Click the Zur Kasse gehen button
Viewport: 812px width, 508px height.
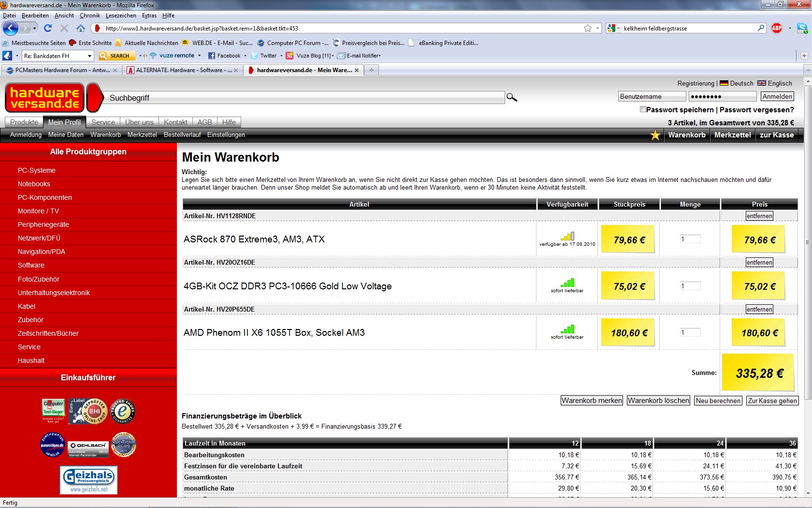pos(772,401)
